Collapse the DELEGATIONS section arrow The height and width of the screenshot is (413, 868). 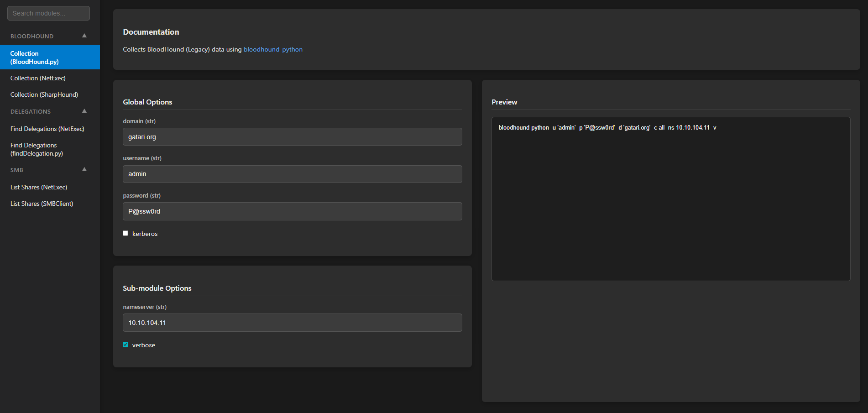click(84, 111)
